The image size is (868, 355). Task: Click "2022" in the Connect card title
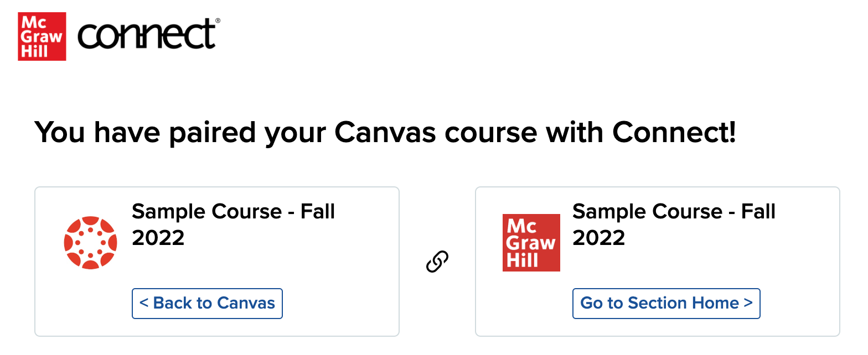click(x=599, y=238)
